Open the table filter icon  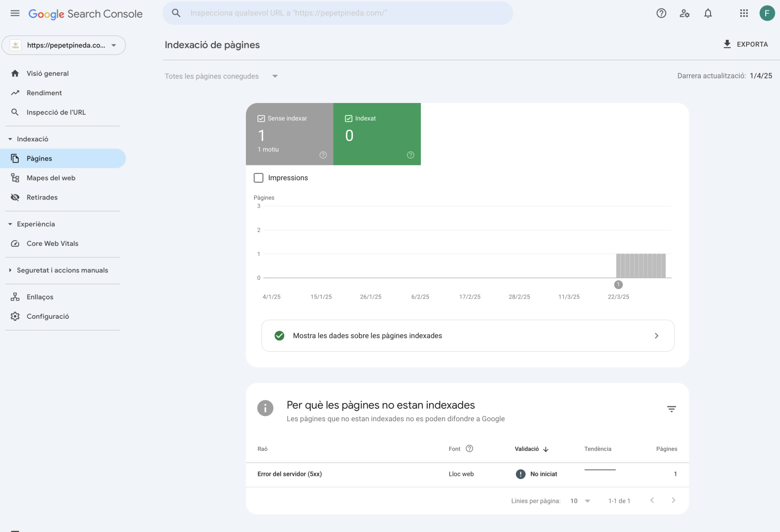671,409
